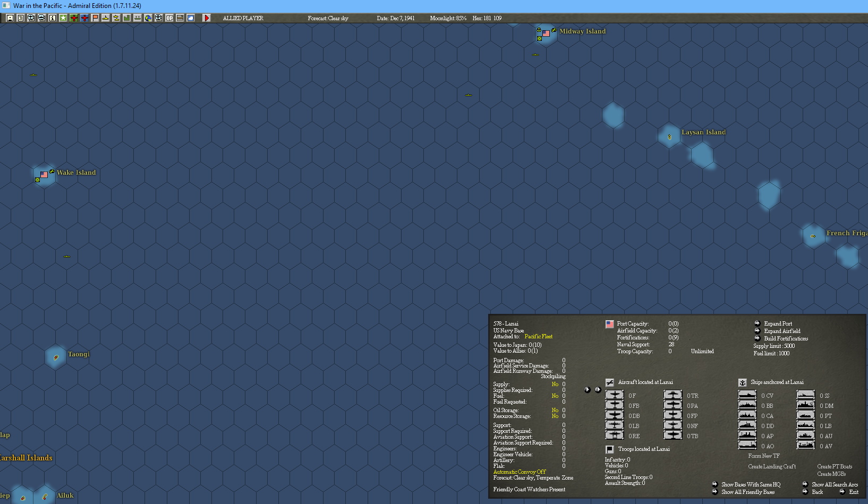Click the save game disk icon

(10, 18)
